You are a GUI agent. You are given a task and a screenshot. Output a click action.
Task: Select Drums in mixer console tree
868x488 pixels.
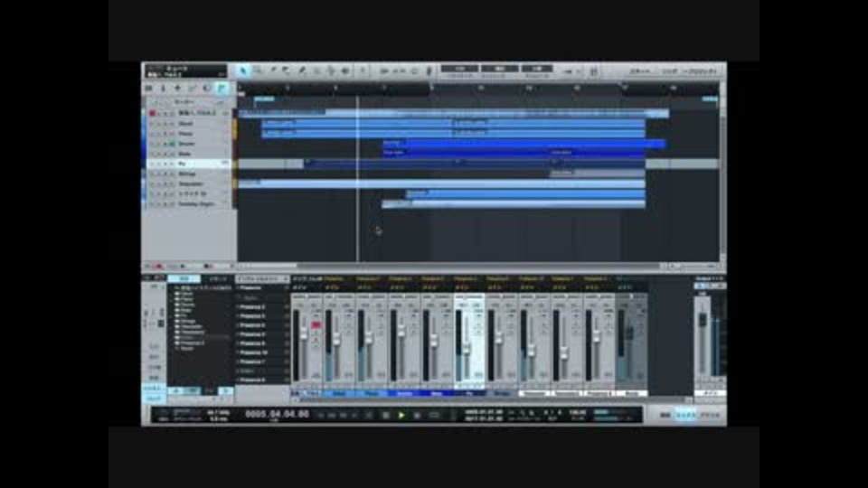187,305
